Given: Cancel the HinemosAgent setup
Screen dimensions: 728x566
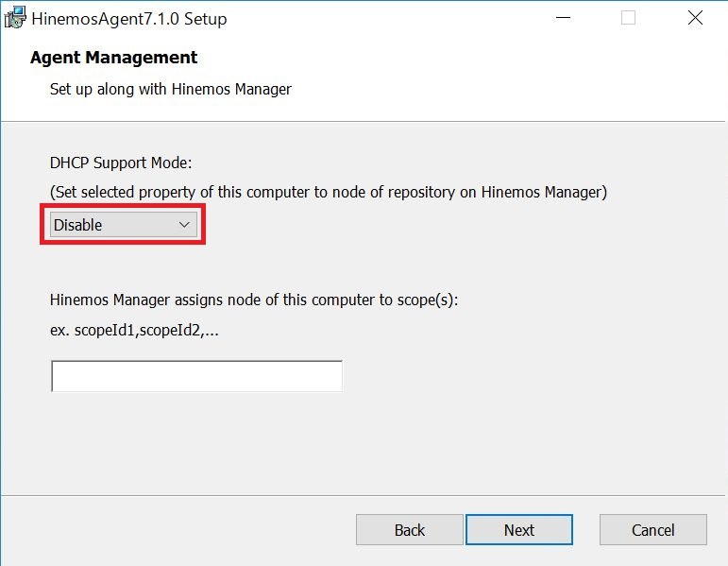Looking at the screenshot, I should pyautogui.click(x=652, y=530).
